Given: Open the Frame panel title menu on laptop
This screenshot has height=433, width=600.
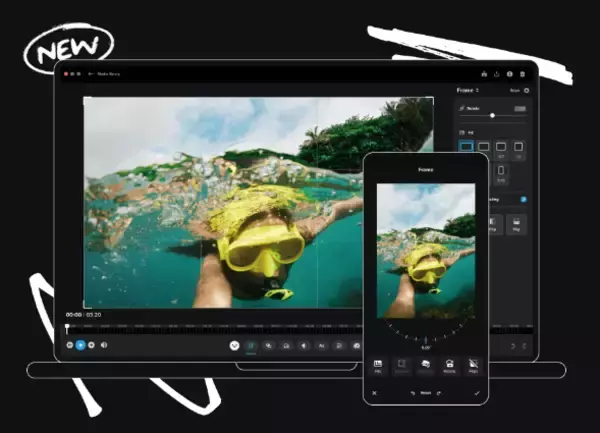Looking at the screenshot, I should click(x=467, y=90).
